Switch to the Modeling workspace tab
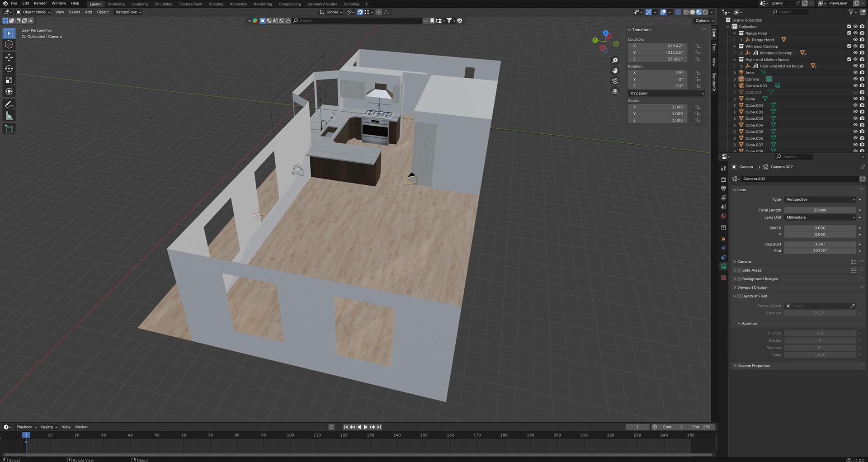This screenshot has width=868, height=462. pos(116,4)
